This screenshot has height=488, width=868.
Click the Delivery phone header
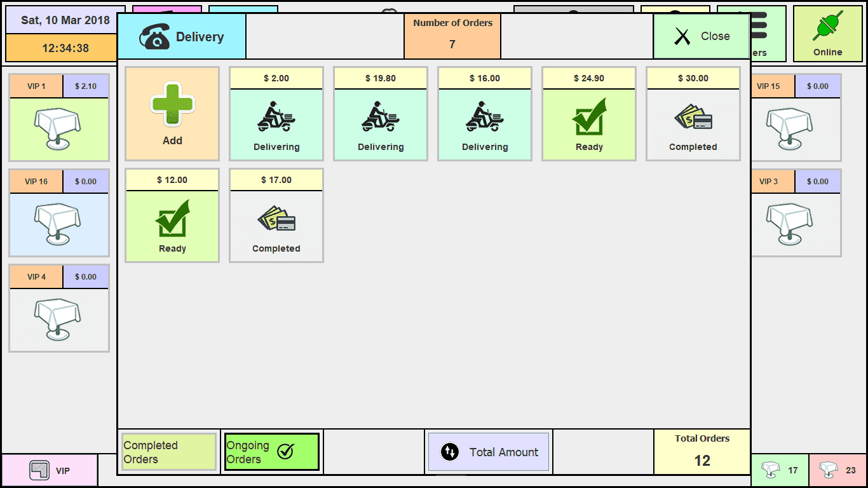click(x=182, y=37)
